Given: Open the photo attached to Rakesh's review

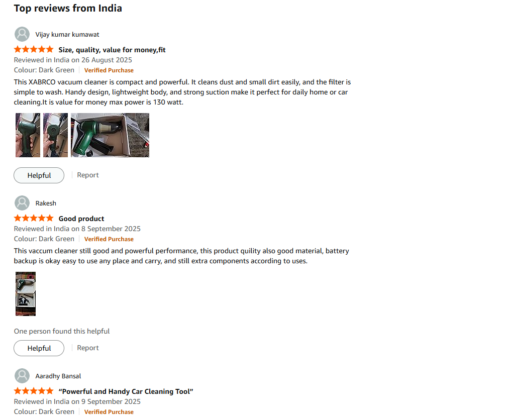Looking at the screenshot, I should pos(26,294).
